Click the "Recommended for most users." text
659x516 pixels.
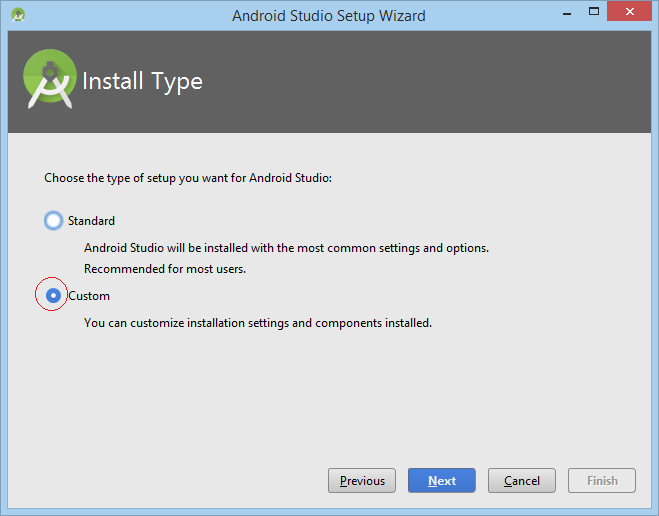coord(165,269)
